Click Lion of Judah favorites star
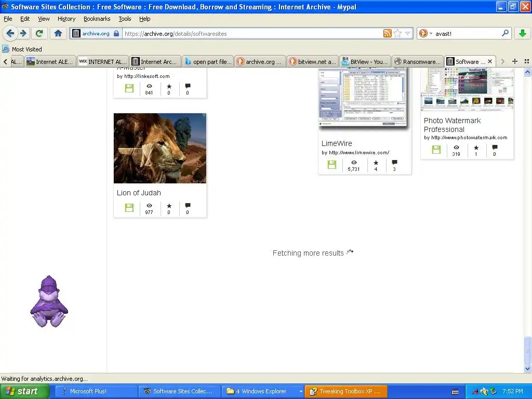Image resolution: width=532 pixels, height=399 pixels. tap(169, 206)
